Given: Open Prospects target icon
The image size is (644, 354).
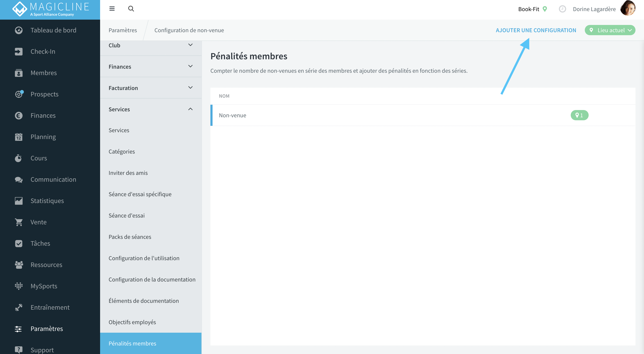Looking at the screenshot, I should tap(19, 94).
